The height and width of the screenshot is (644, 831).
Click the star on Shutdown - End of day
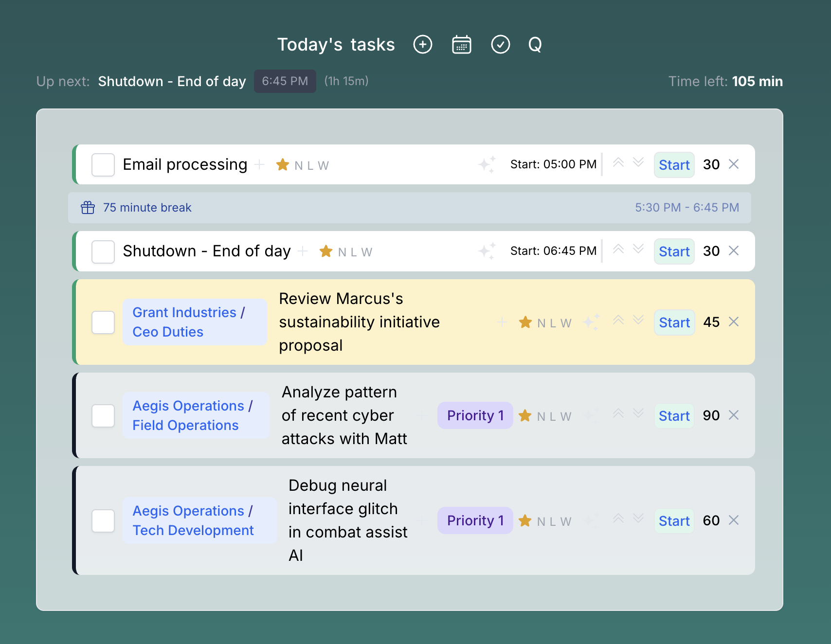[326, 251]
